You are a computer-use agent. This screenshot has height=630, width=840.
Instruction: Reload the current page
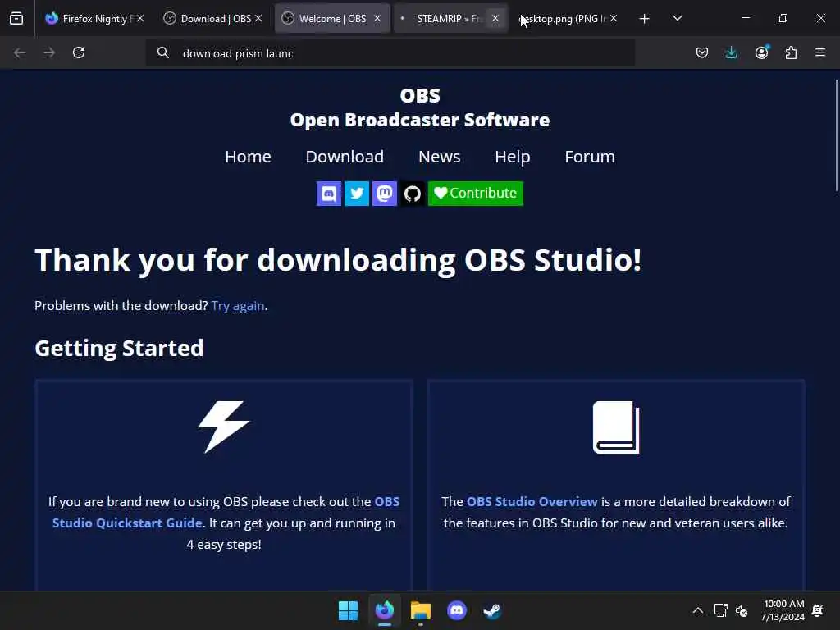(x=79, y=52)
